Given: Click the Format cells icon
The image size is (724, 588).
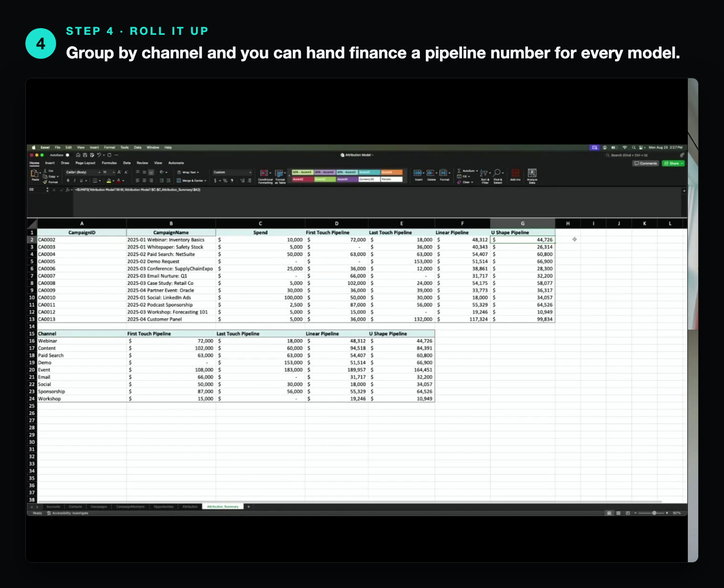Looking at the screenshot, I should coord(443,173).
